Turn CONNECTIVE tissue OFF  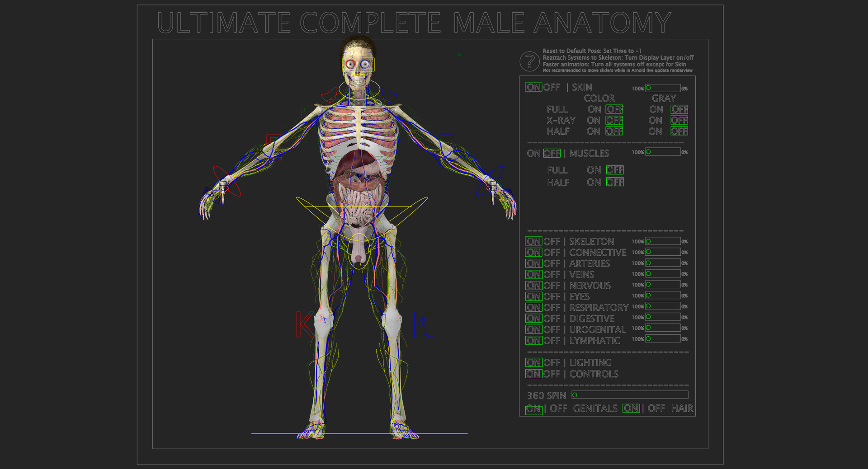(x=552, y=253)
